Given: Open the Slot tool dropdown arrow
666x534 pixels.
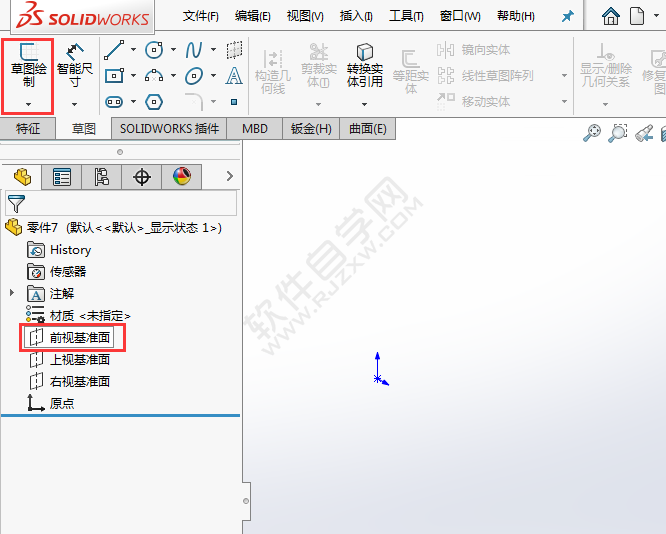Looking at the screenshot, I should pyautogui.click(x=133, y=102).
